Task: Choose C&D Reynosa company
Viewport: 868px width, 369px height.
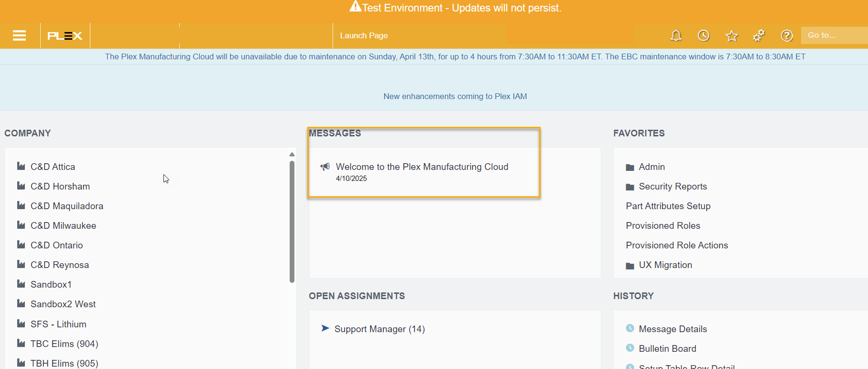Action: (60, 265)
